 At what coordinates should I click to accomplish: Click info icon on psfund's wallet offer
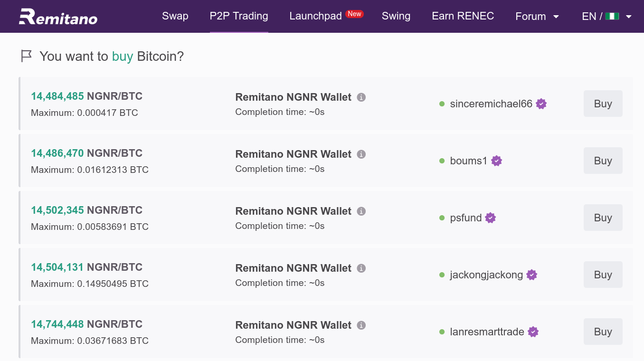361,211
